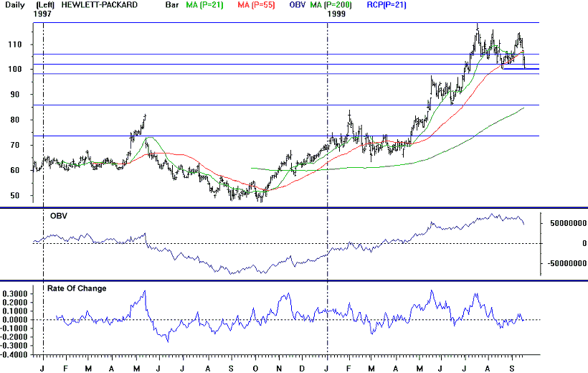Click the 50000000 OBV axis value

pos(568,223)
